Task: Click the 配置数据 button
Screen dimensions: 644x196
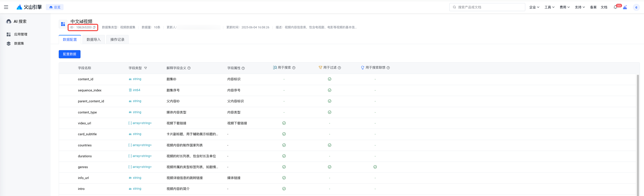Action: [x=70, y=54]
